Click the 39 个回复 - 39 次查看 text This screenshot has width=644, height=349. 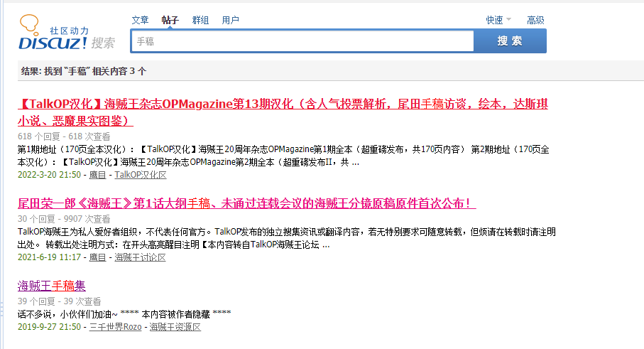pos(59,301)
